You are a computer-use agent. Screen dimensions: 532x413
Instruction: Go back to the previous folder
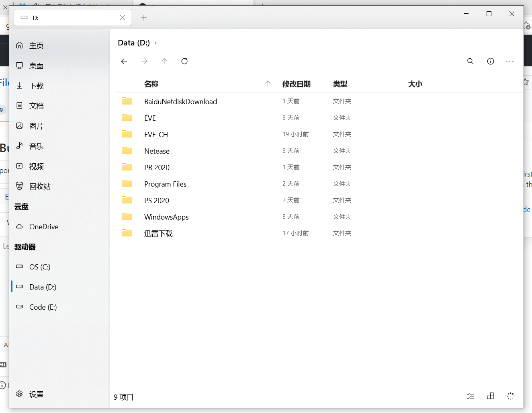[x=124, y=61]
